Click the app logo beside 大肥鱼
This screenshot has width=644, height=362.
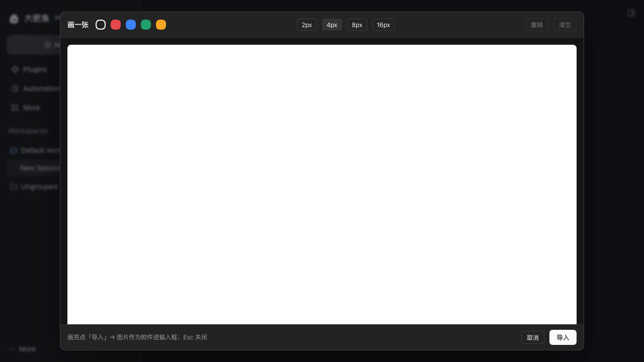(14, 19)
